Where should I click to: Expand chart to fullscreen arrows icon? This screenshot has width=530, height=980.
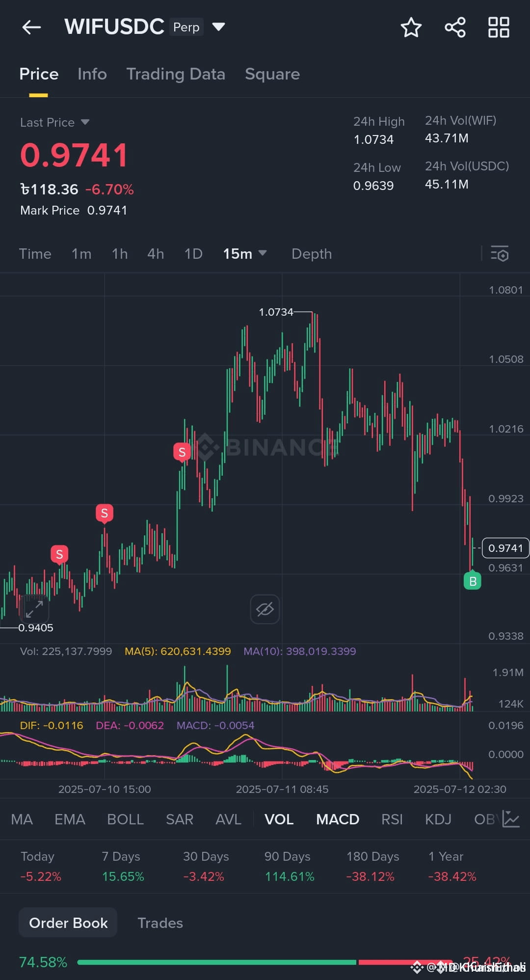[x=34, y=609]
